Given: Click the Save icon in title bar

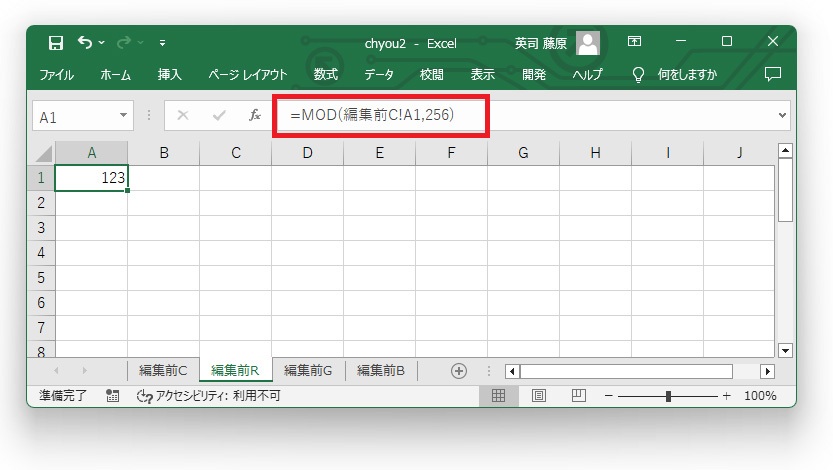Looking at the screenshot, I should point(56,43).
